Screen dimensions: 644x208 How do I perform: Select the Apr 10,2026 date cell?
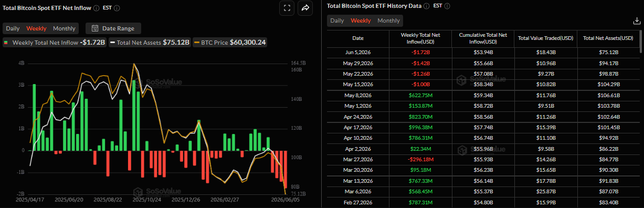[x=357, y=138]
